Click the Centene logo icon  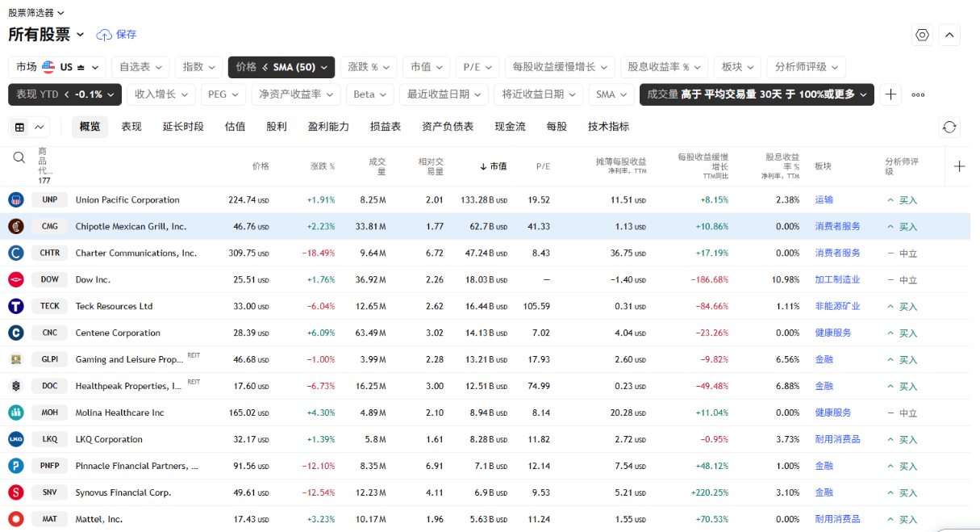(16, 333)
